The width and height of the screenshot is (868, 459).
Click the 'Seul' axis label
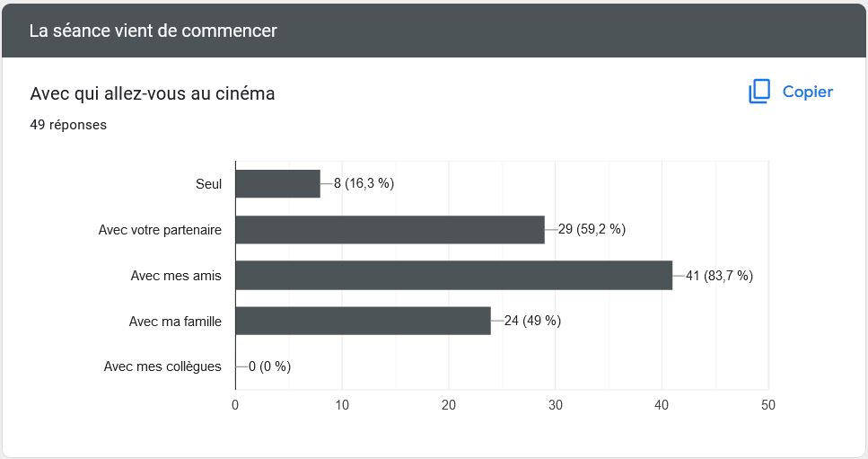click(208, 183)
